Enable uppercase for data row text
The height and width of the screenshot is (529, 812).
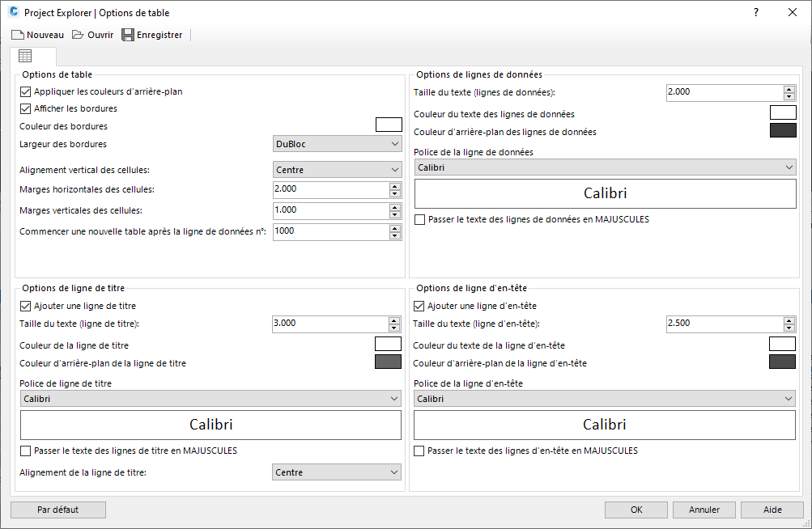point(419,219)
